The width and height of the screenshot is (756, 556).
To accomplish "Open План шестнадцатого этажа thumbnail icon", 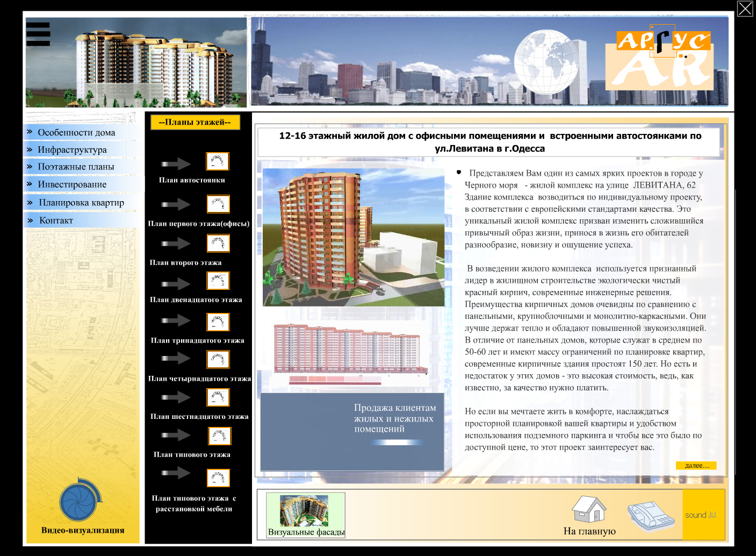I will click(218, 397).
